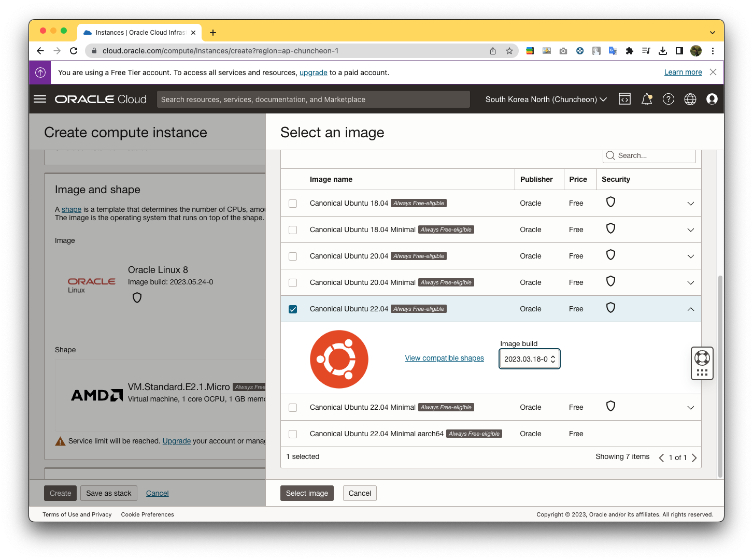Click the camera screenshot extension icon

[563, 51]
